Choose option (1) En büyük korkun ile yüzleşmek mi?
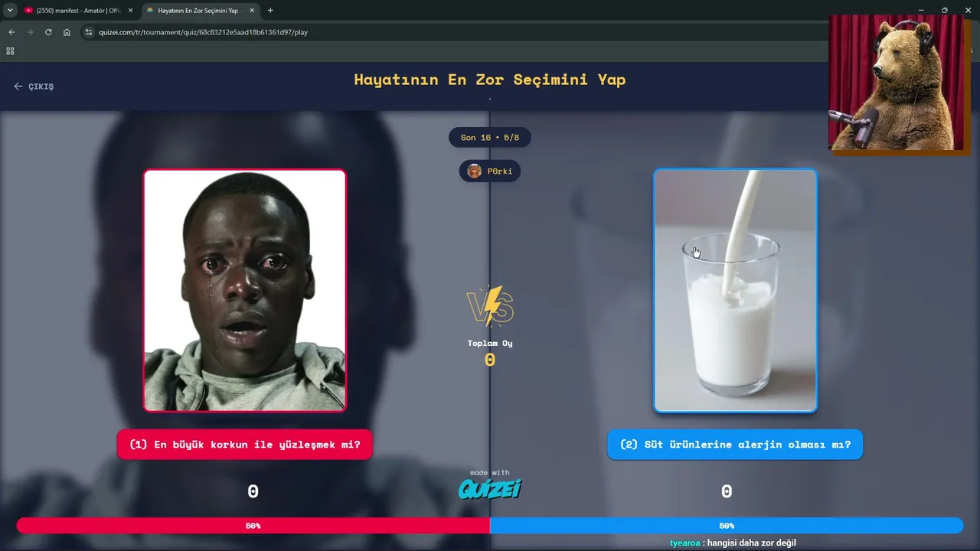The image size is (980, 551). click(x=245, y=445)
